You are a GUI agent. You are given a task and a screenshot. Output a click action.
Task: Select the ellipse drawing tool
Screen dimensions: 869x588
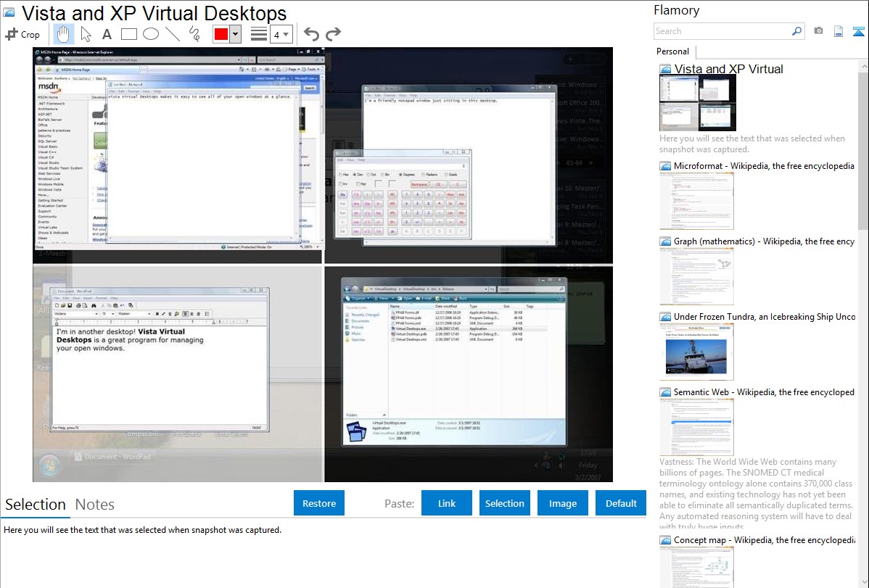pyautogui.click(x=151, y=34)
